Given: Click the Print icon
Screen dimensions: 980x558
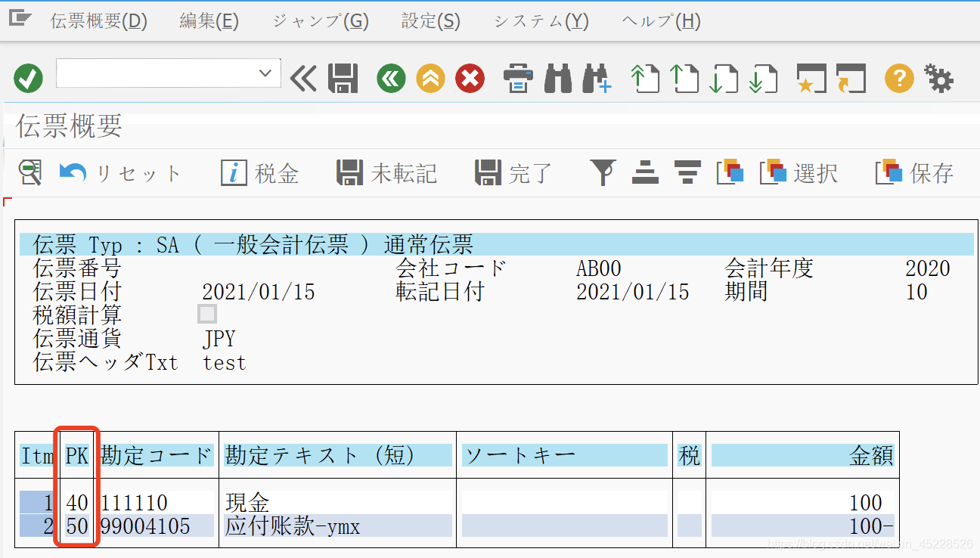Looking at the screenshot, I should tap(518, 78).
